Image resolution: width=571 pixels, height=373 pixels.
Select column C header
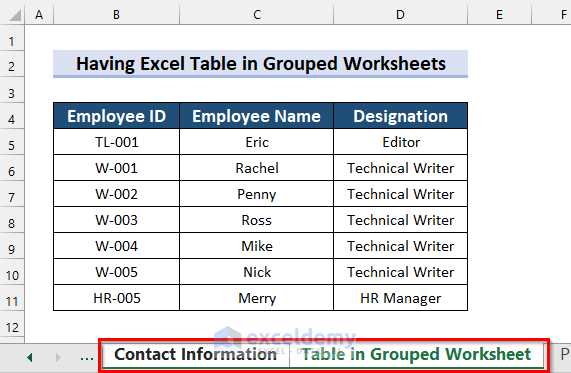[x=256, y=15]
